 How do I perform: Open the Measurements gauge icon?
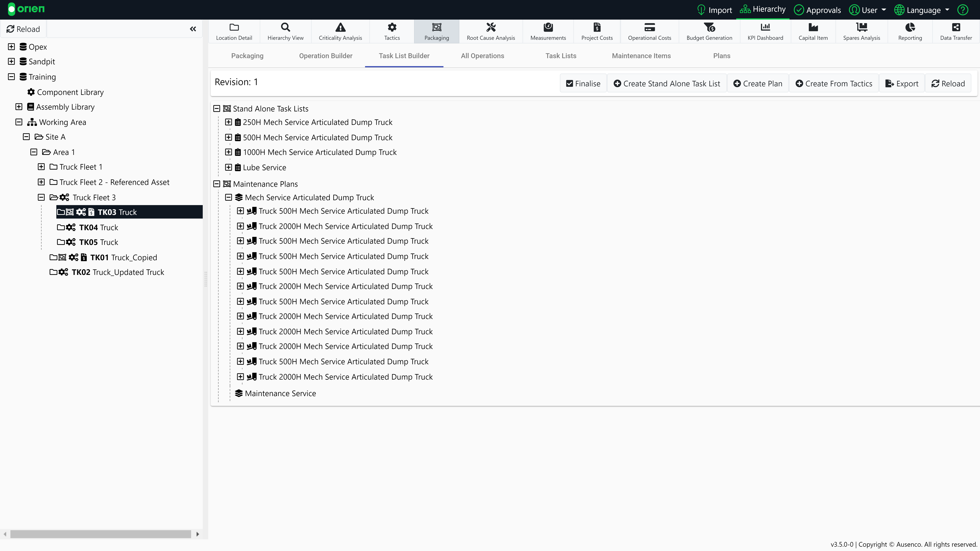pyautogui.click(x=548, y=27)
